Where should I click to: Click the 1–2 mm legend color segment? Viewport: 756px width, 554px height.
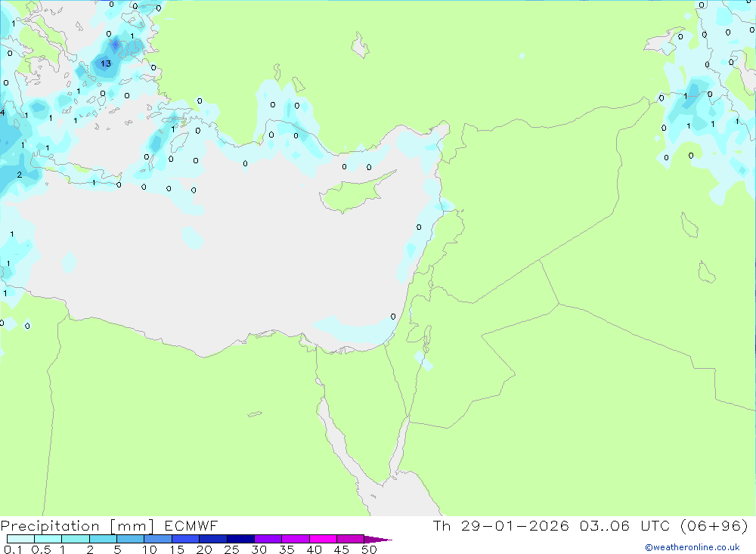[x=76, y=539]
